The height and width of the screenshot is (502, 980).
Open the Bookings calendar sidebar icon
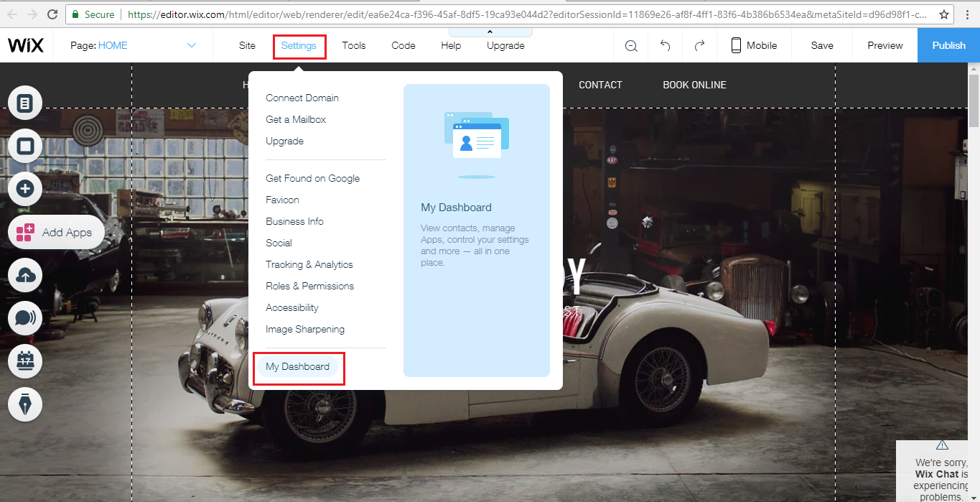[x=25, y=361]
